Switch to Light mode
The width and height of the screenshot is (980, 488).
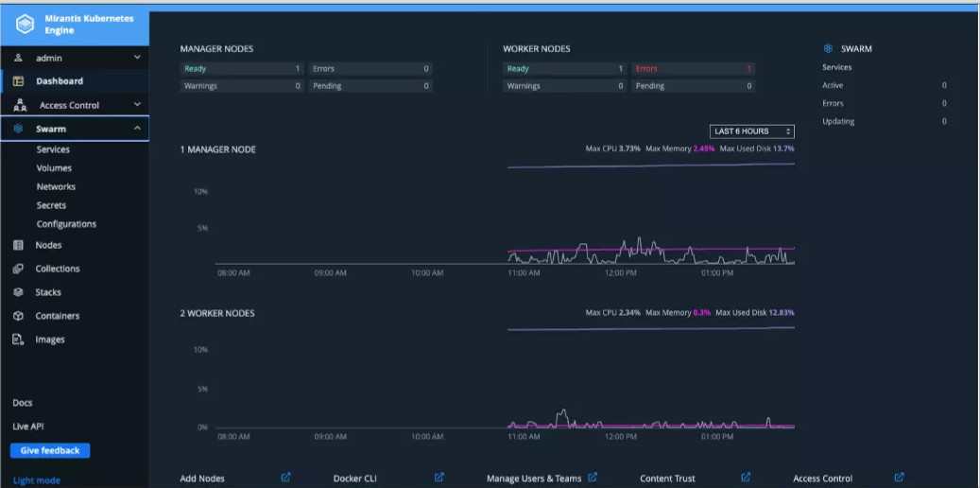pos(37,480)
